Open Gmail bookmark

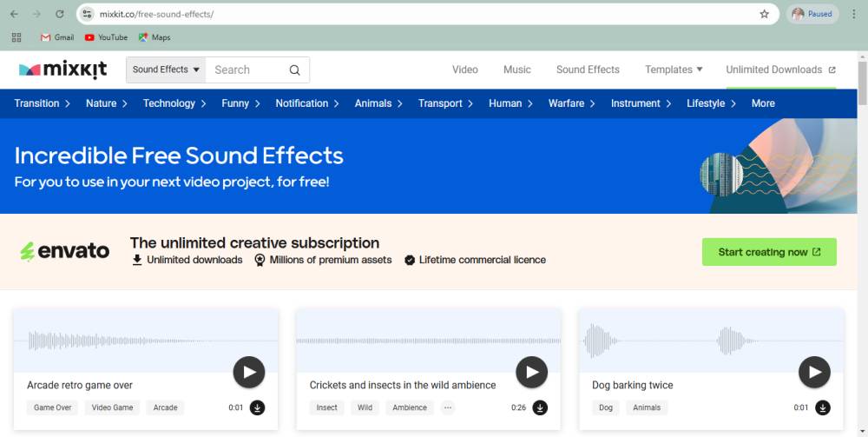tap(57, 37)
